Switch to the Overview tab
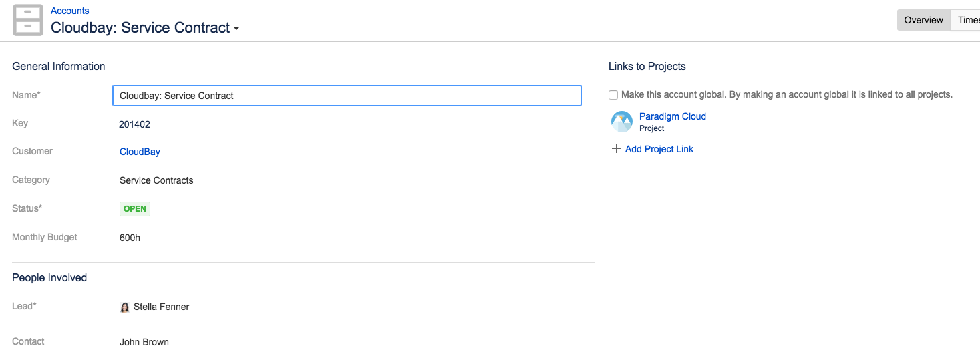 [x=923, y=20]
